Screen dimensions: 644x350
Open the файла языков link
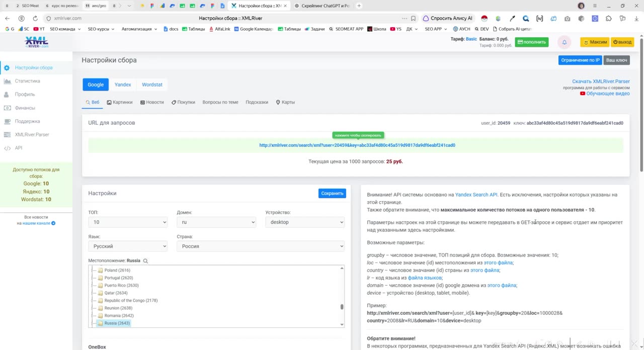pyautogui.click(x=425, y=278)
